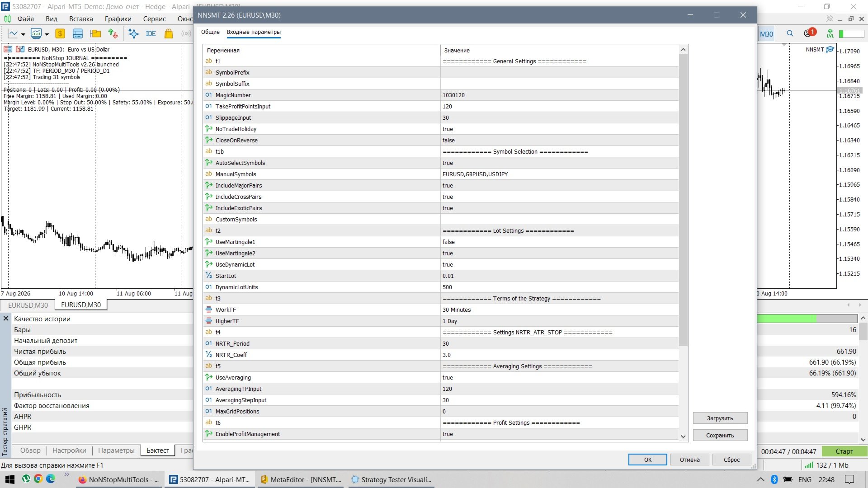868x488 pixels.
Task: Edit the MagicNumber value field
Action: click(559, 95)
